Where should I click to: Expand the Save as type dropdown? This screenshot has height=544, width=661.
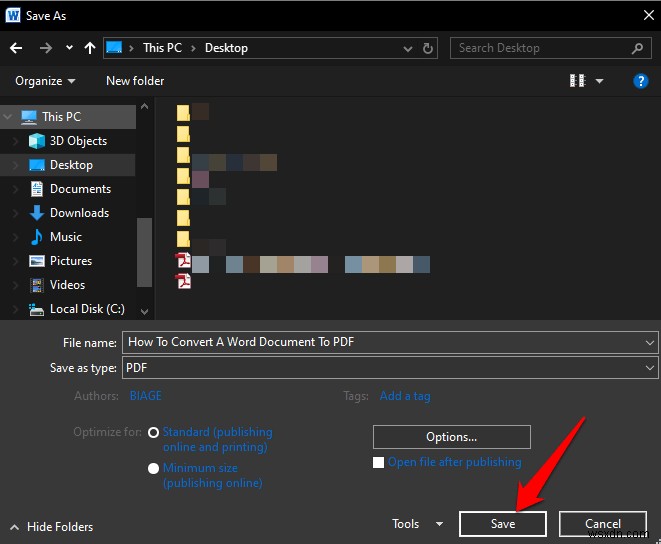tap(651, 368)
